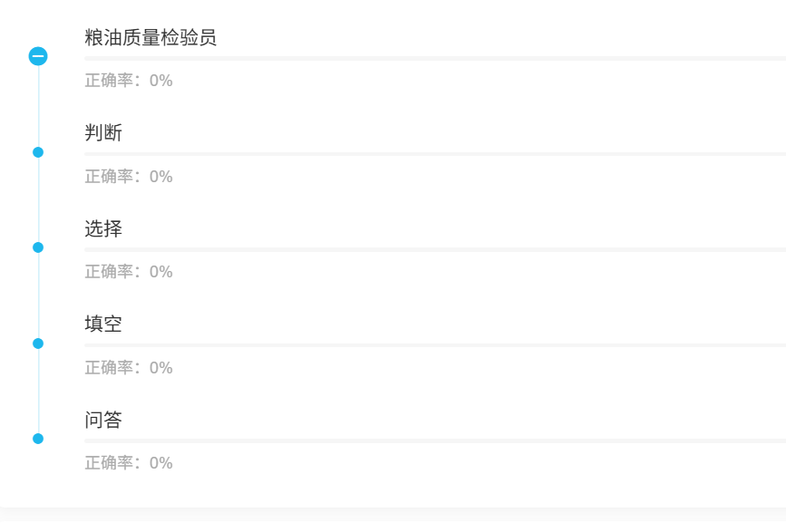Click the blue dot beside 选择
The width and height of the screenshot is (786, 532).
point(38,247)
